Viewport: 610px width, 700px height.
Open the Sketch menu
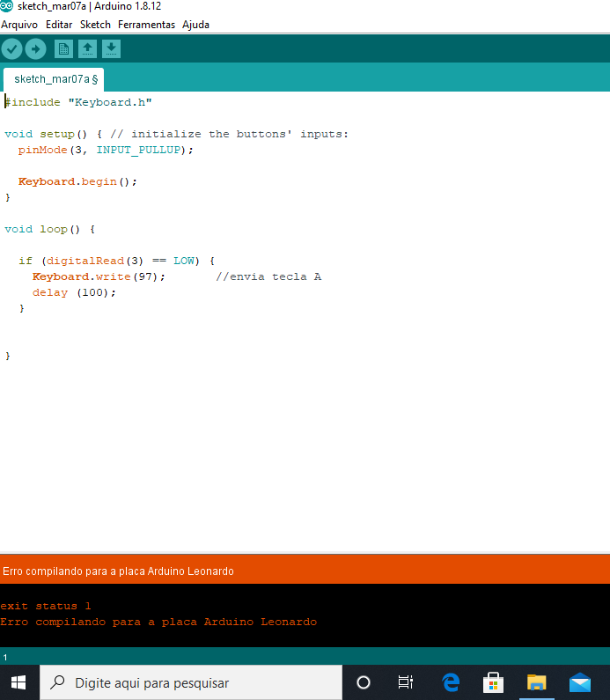[x=95, y=25]
